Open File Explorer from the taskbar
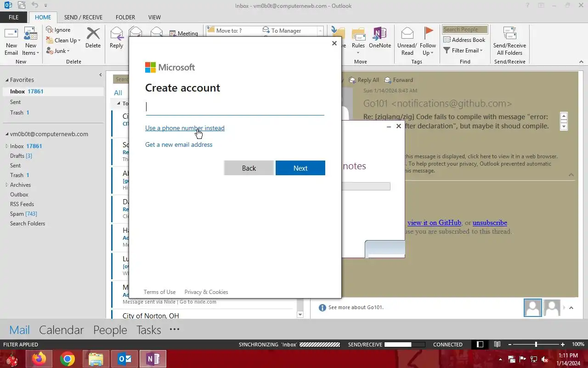The width and height of the screenshot is (588, 368). tap(96, 359)
